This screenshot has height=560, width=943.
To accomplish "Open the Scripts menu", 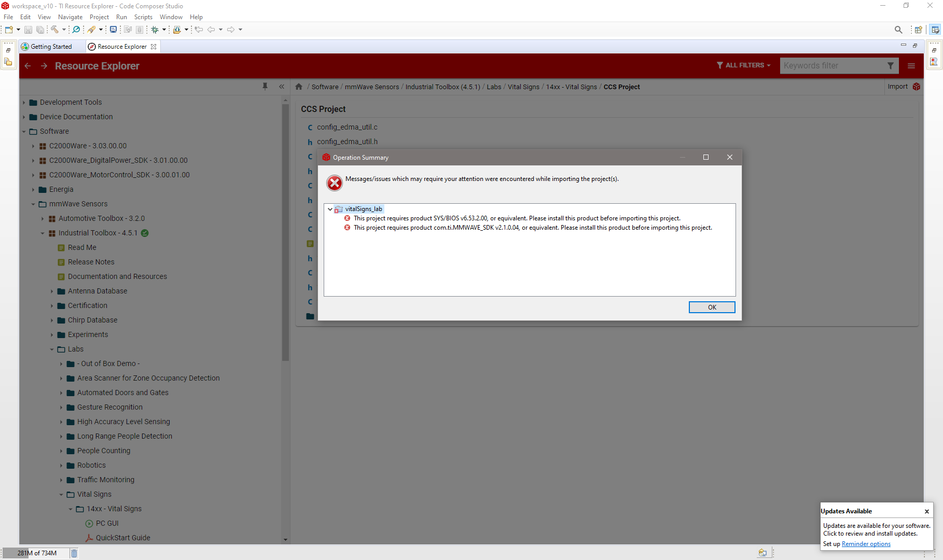I will click(x=143, y=17).
